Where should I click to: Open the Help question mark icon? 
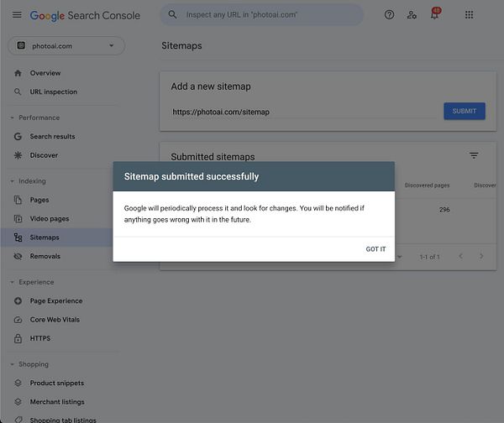[389, 15]
